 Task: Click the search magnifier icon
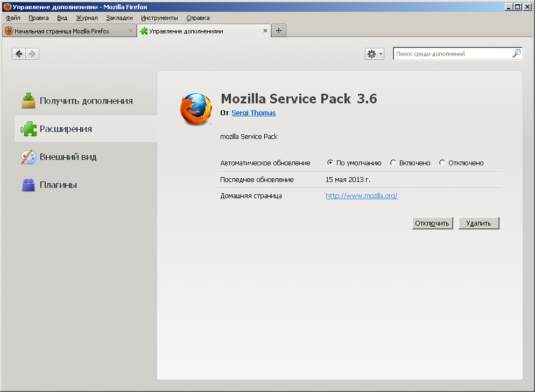click(x=517, y=53)
